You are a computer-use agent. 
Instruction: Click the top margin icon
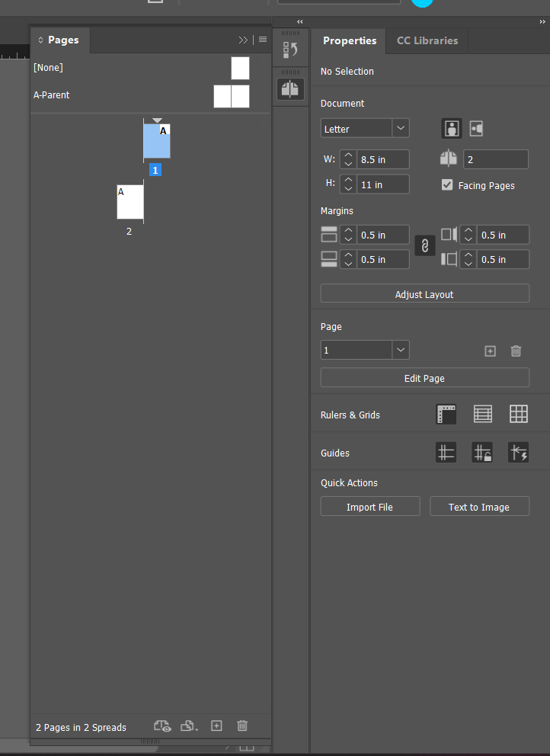click(x=329, y=234)
